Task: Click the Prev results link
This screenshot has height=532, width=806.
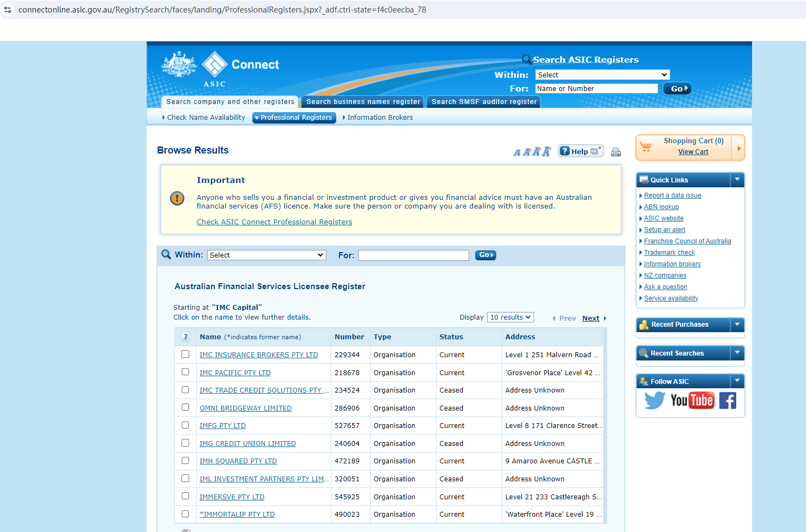Action: tap(567, 319)
